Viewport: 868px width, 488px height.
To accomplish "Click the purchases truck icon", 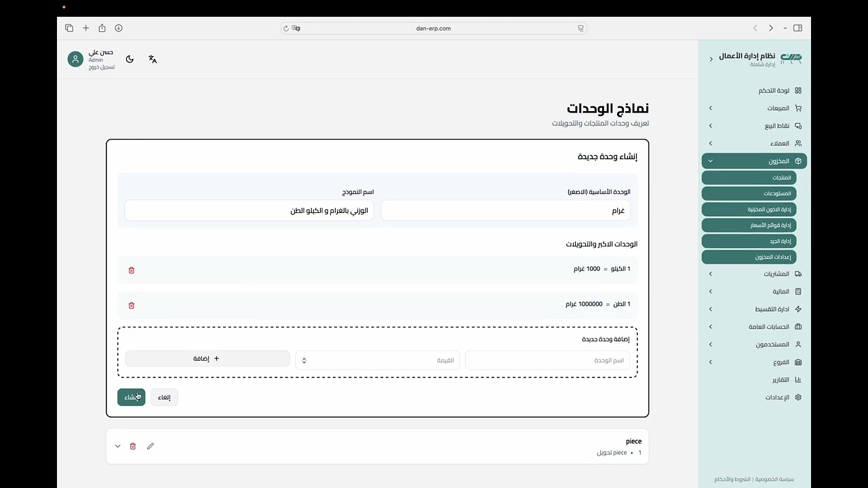I will [x=798, y=274].
